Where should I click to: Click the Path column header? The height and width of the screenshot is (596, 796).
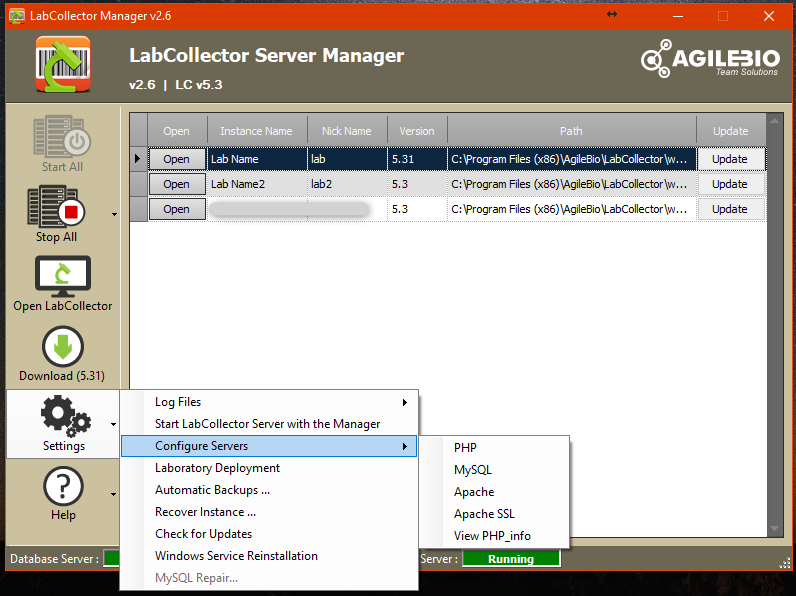(x=572, y=130)
